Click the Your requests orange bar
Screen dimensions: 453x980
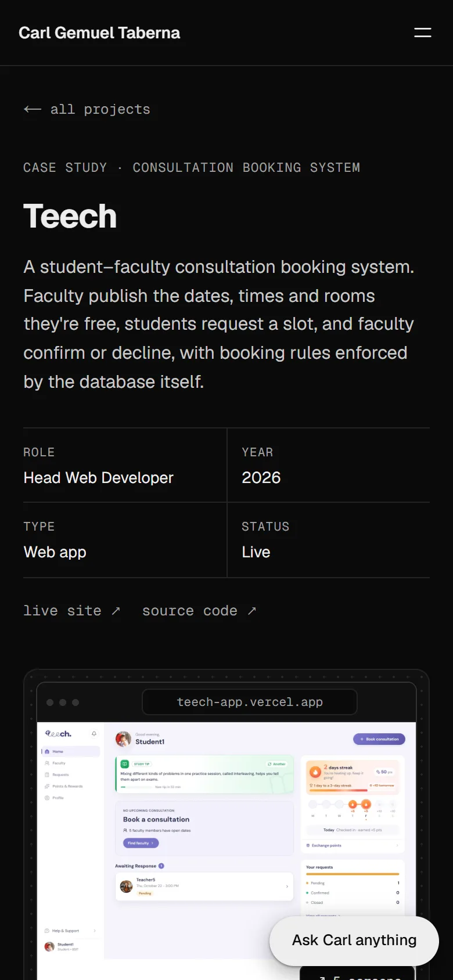click(353, 874)
